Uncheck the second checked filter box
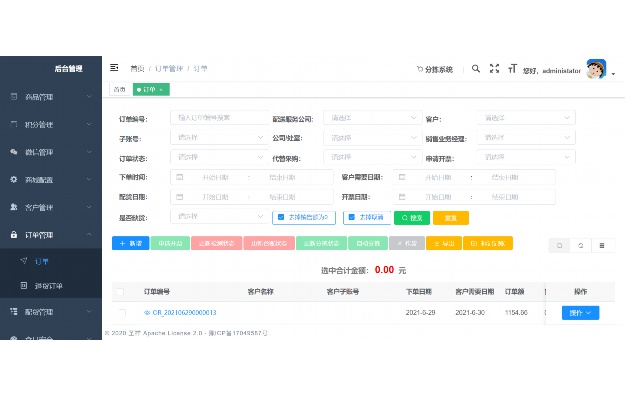 click(352, 217)
